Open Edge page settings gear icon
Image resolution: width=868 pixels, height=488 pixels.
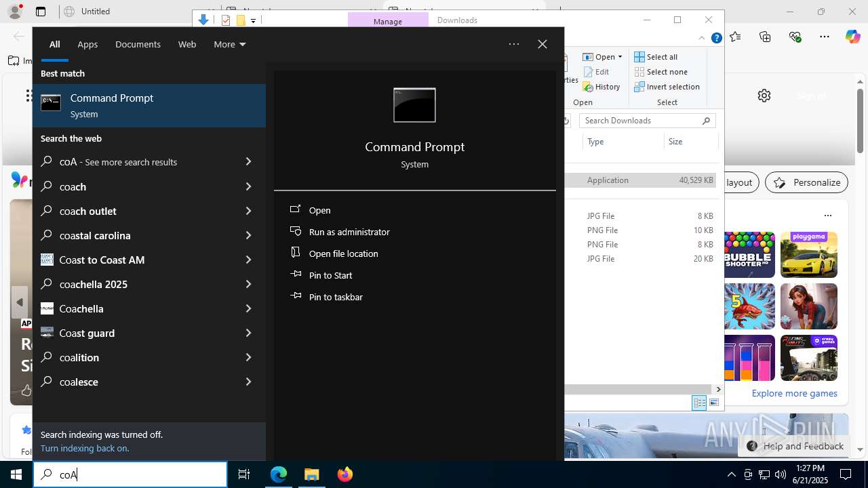coord(764,96)
